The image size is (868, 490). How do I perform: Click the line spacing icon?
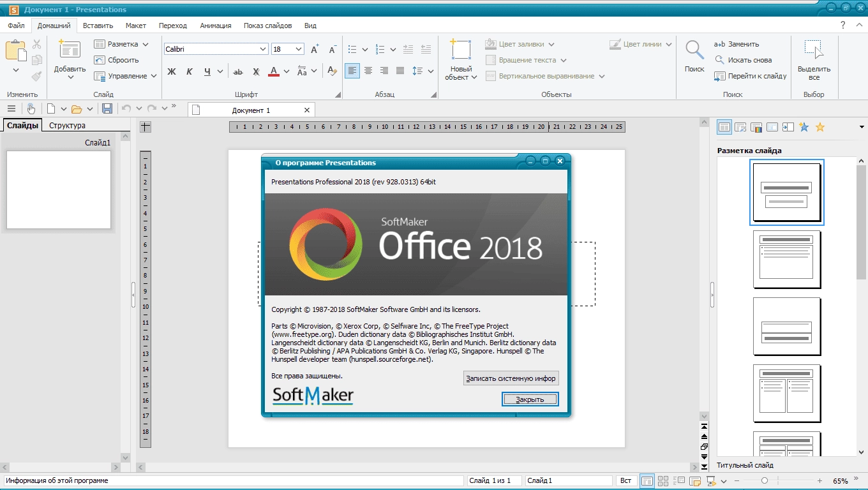click(x=417, y=71)
